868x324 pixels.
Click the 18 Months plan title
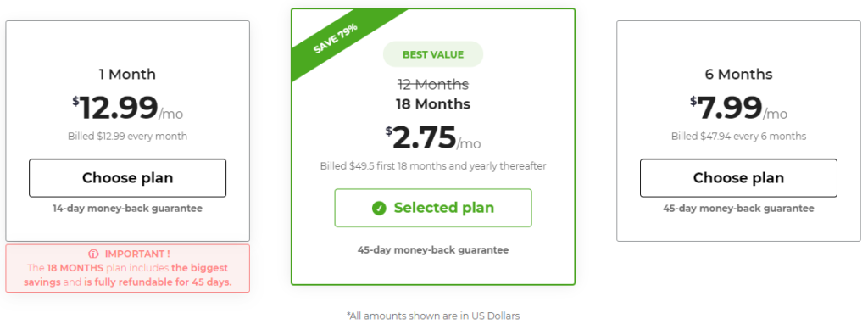(x=433, y=104)
